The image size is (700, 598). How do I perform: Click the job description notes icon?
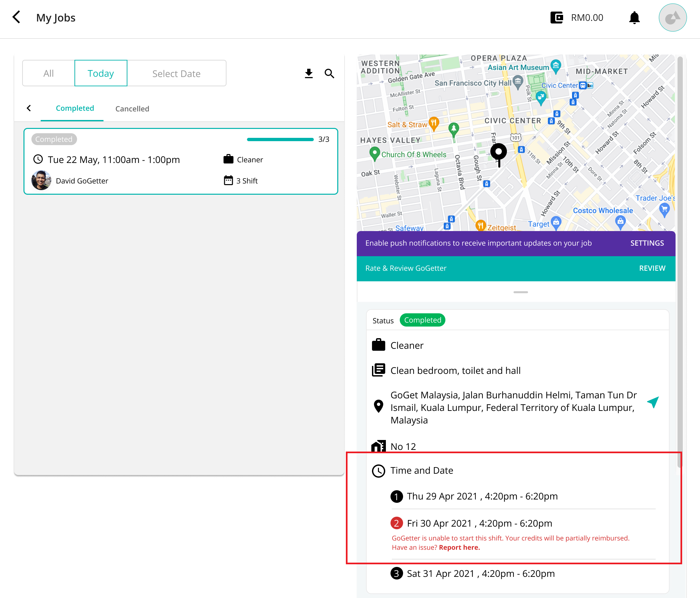click(x=378, y=370)
